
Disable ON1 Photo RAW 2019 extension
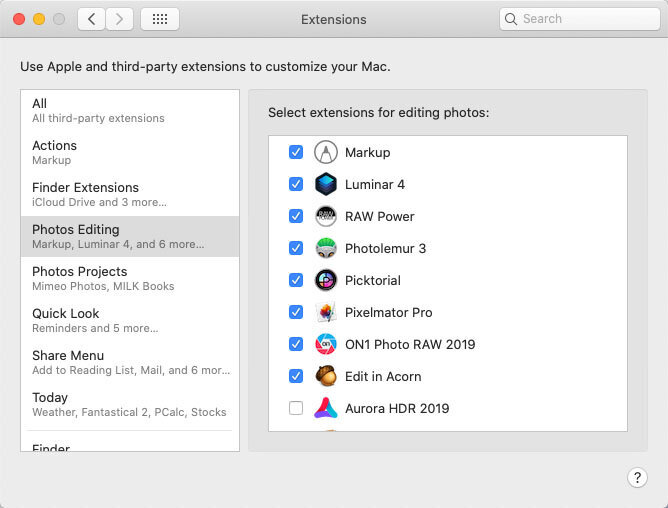tap(296, 344)
